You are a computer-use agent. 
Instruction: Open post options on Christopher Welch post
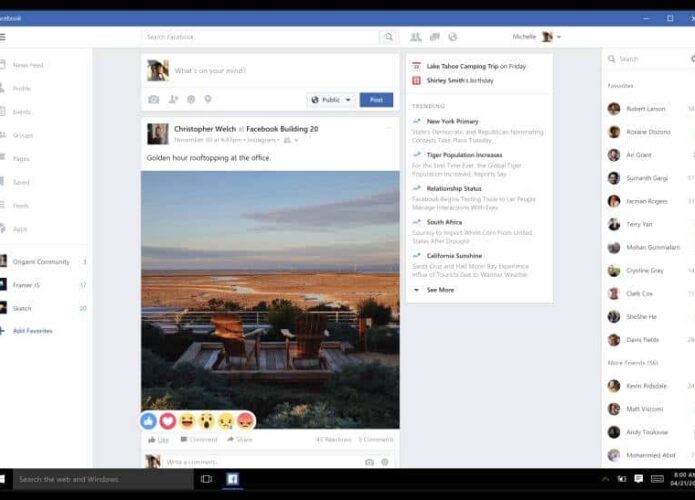coord(389,128)
